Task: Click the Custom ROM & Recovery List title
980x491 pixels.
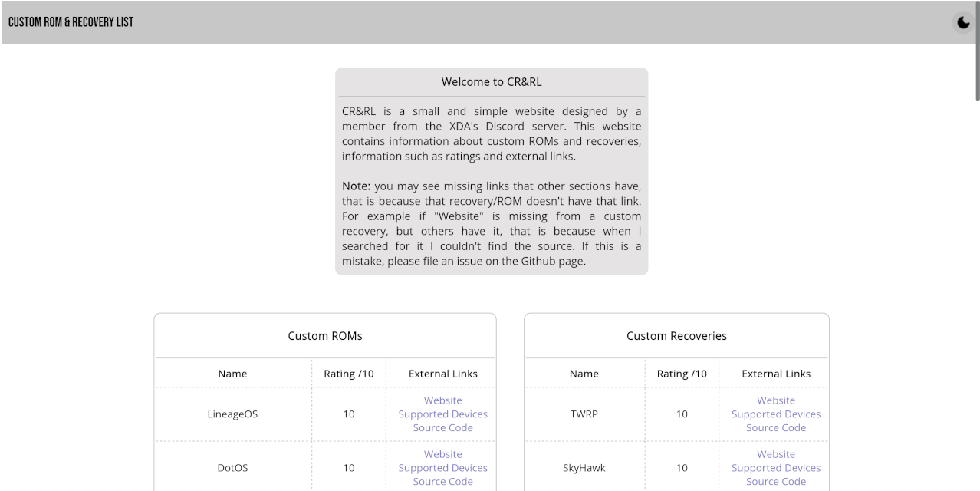Action: (x=71, y=22)
